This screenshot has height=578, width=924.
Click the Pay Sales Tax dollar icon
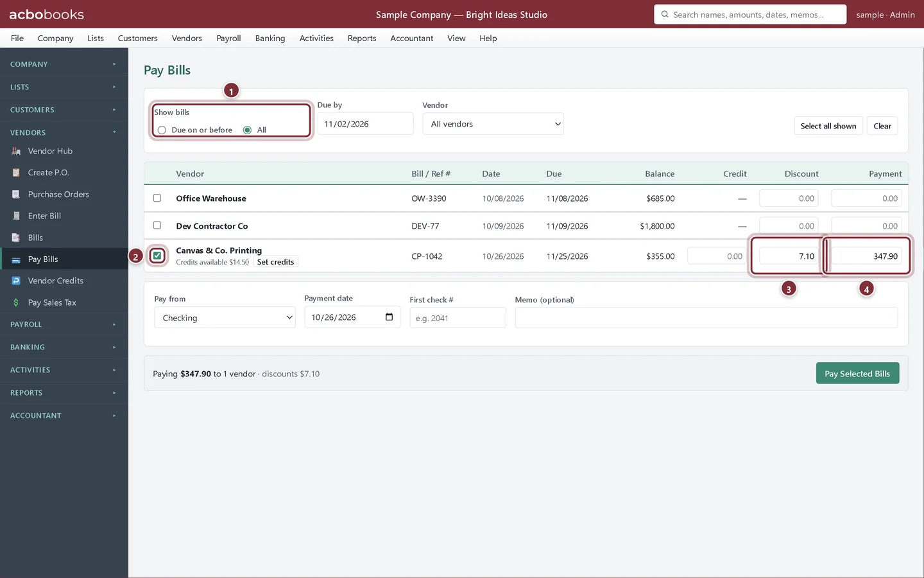click(x=16, y=302)
